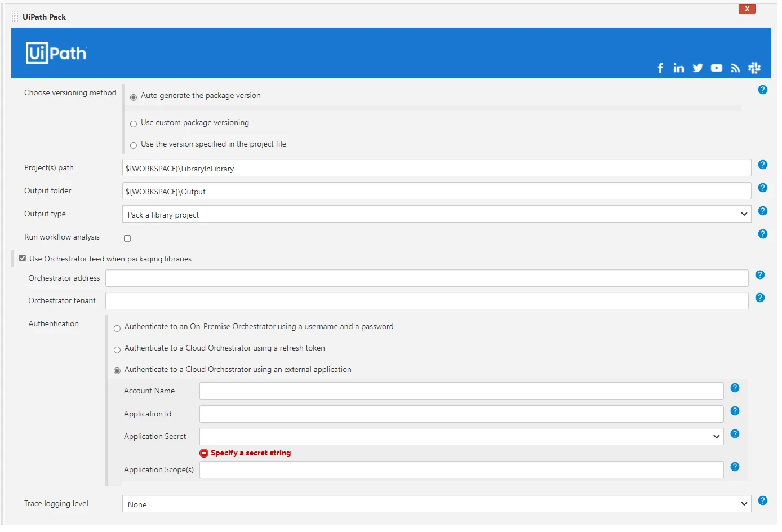
Task: Open help for Orchestrator tenant
Action: pos(760,298)
